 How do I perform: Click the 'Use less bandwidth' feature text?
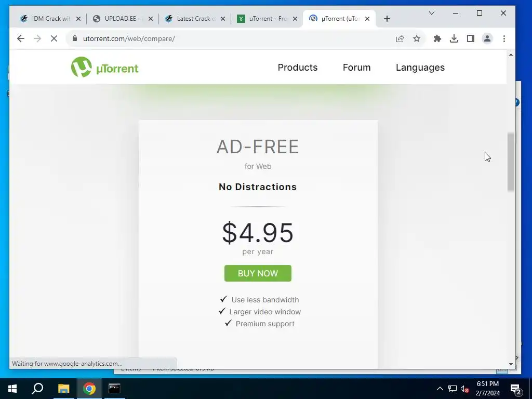coord(265,300)
